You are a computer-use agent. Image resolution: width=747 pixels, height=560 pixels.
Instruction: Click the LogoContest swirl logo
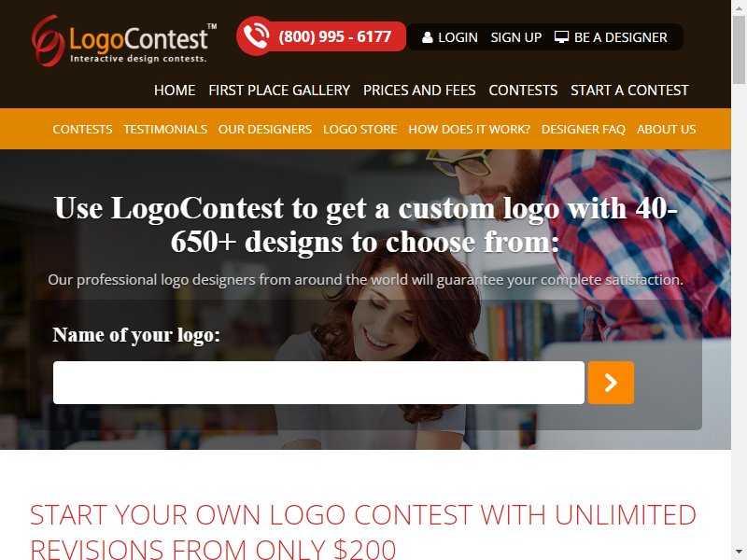tap(124, 41)
